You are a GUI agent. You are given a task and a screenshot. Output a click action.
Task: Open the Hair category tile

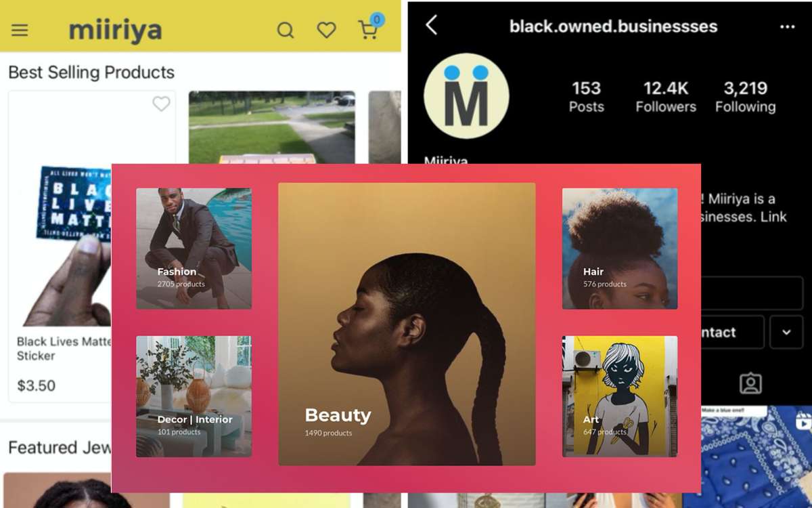coord(620,249)
